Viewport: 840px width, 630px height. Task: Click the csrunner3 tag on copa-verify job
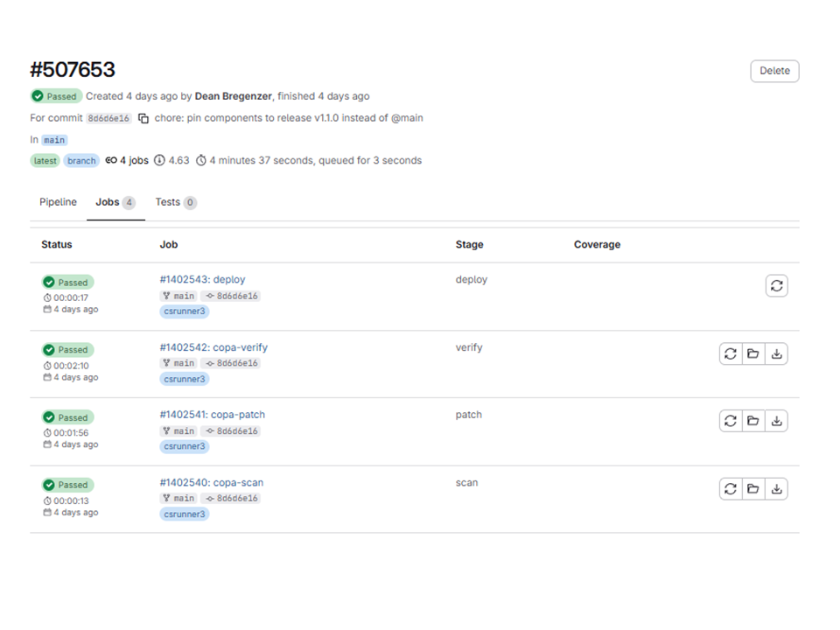pyautogui.click(x=185, y=379)
